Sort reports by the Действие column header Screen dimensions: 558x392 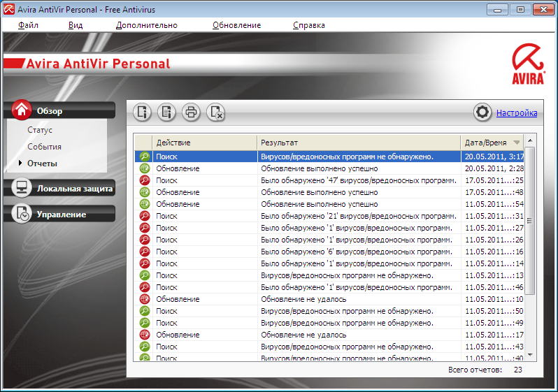click(x=205, y=143)
